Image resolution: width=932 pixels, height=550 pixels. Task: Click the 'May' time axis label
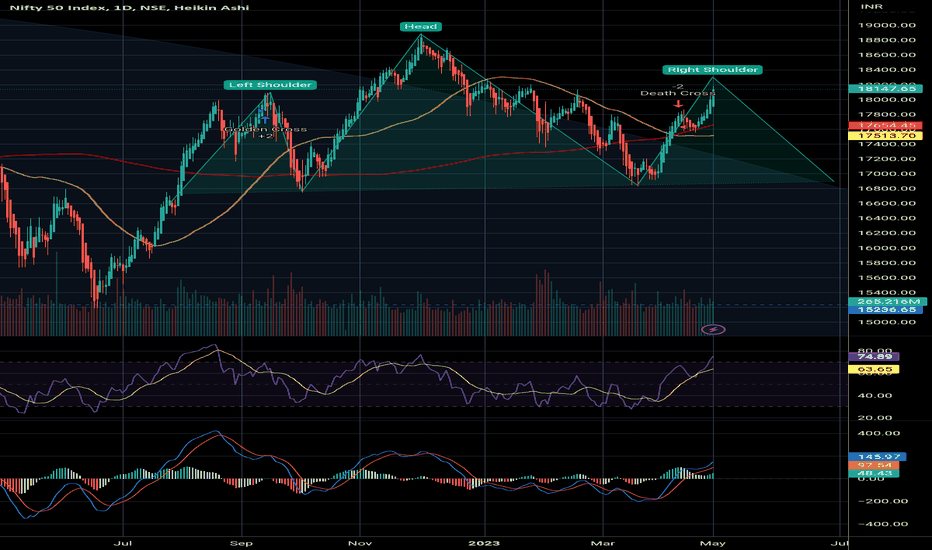713,543
